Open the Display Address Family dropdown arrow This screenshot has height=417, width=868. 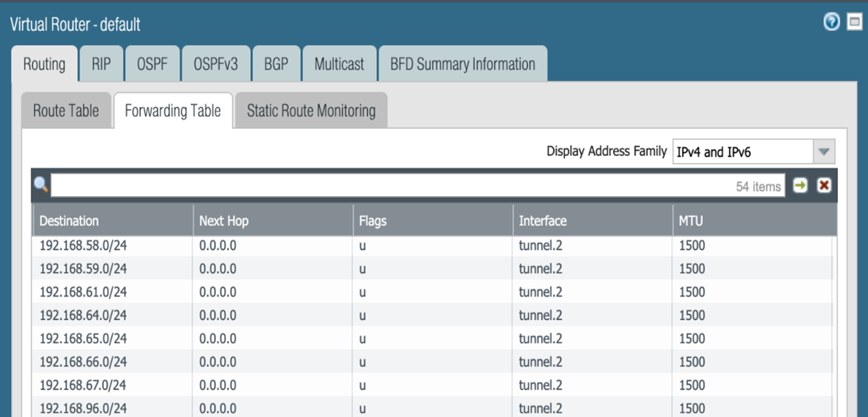[x=823, y=152]
